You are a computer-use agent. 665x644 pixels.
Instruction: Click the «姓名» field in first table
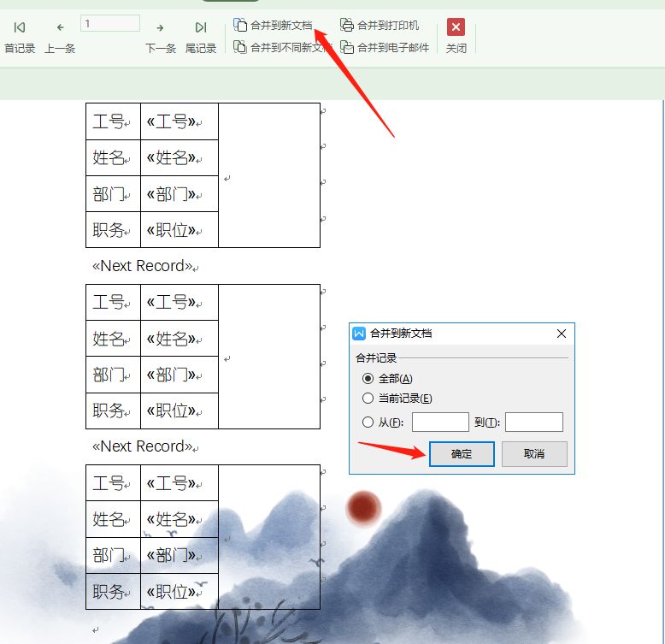coord(171,158)
